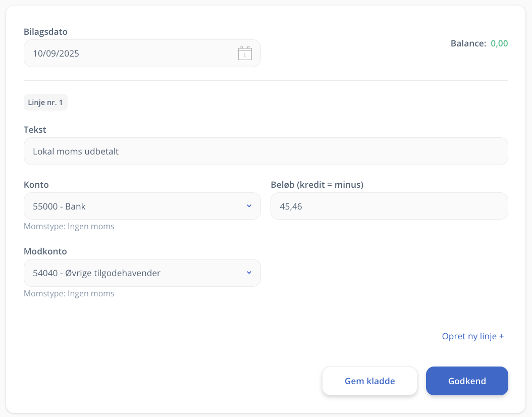Click the Bilagsdato date field 10/09/2025

(x=142, y=54)
